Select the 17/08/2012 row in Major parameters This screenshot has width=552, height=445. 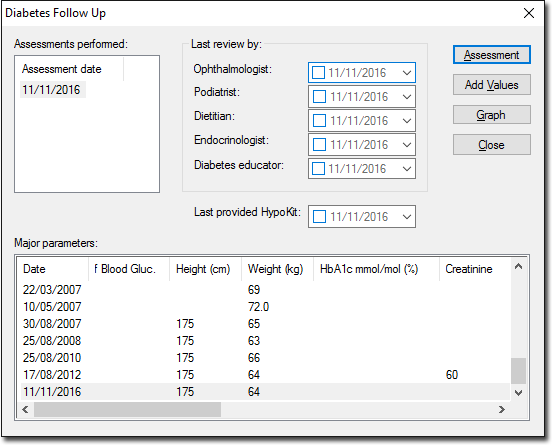point(265,375)
